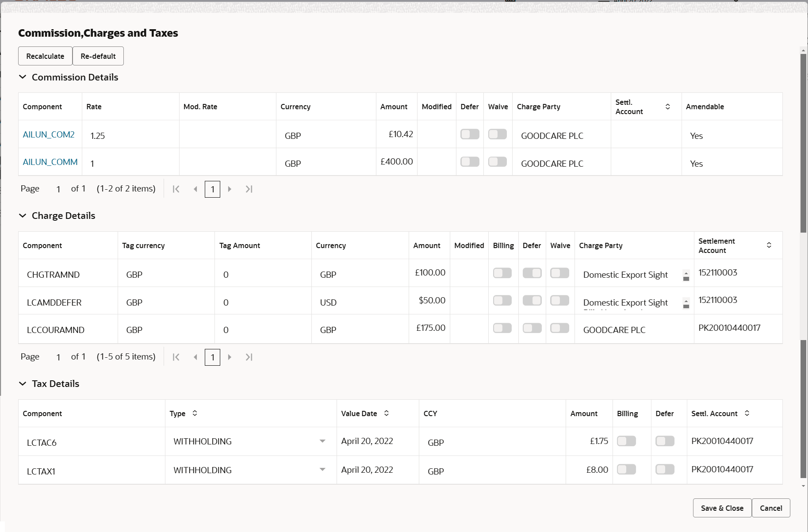Go to last page of Commission Details table

249,189
